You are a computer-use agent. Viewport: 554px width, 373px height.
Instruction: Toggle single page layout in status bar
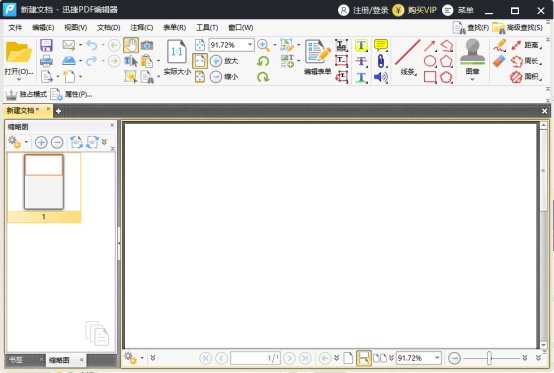point(348,358)
